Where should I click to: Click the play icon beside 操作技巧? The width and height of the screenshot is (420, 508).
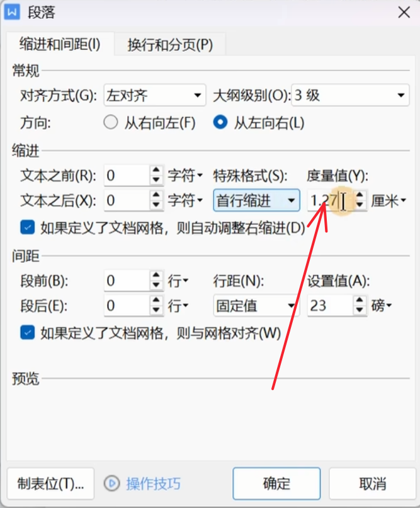pyautogui.click(x=112, y=483)
